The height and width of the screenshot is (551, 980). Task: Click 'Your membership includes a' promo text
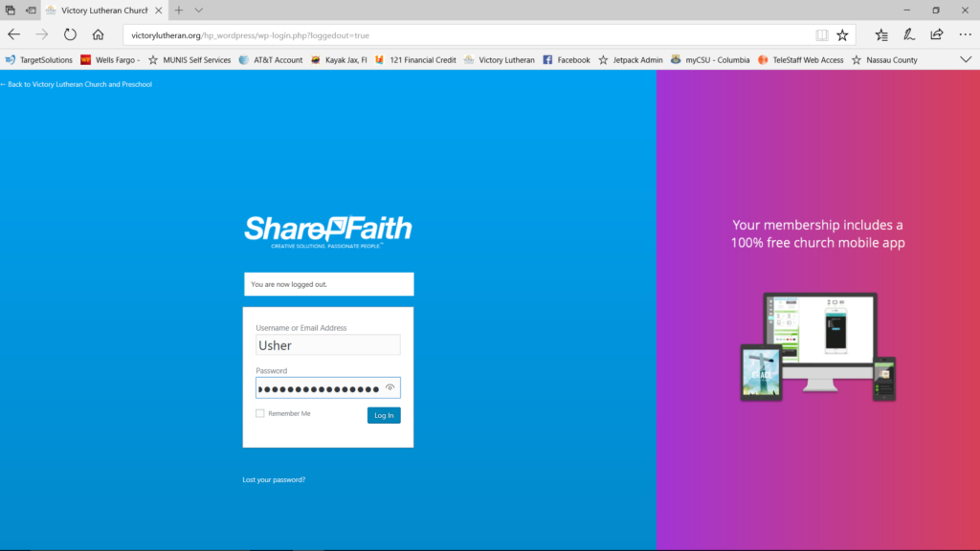click(817, 225)
